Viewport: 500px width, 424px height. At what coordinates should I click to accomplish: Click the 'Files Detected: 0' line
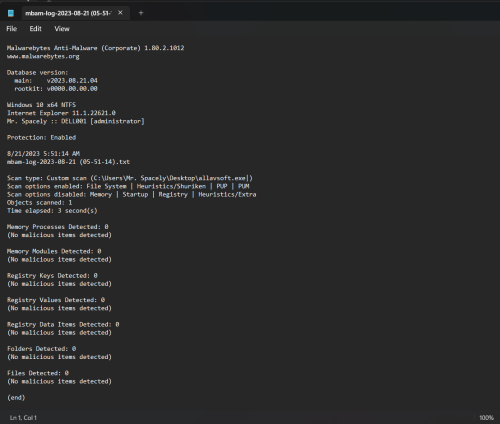38,373
